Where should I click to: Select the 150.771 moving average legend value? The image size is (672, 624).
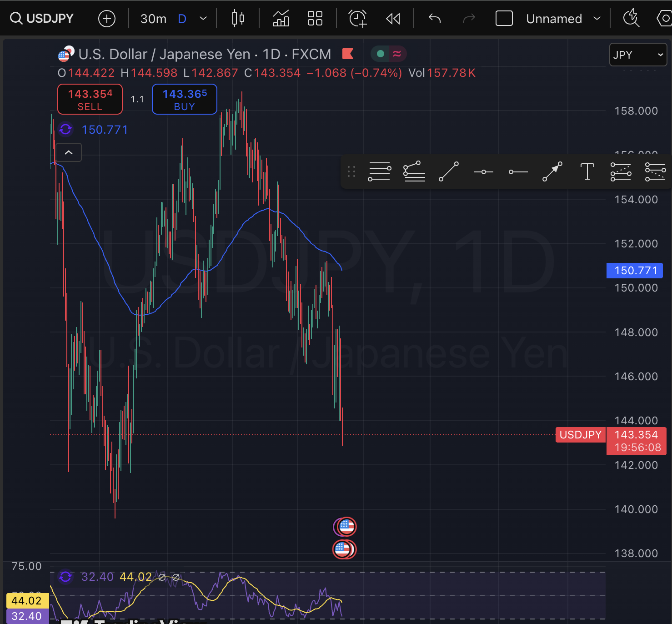105,130
